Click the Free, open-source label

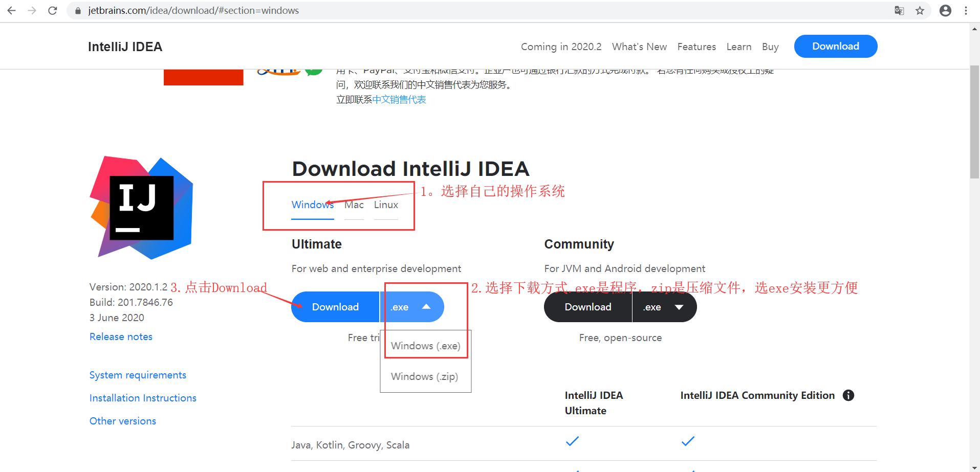pos(620,338)
